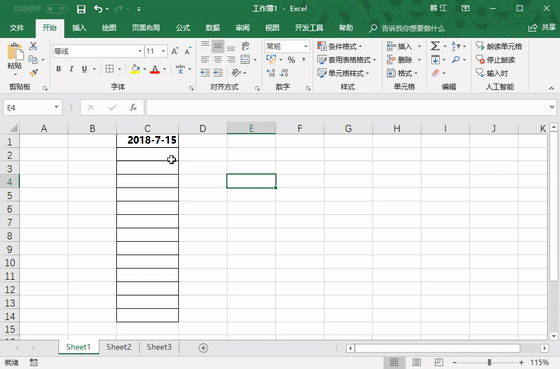Apply the yellow fill color bucket

pos(135,69)
